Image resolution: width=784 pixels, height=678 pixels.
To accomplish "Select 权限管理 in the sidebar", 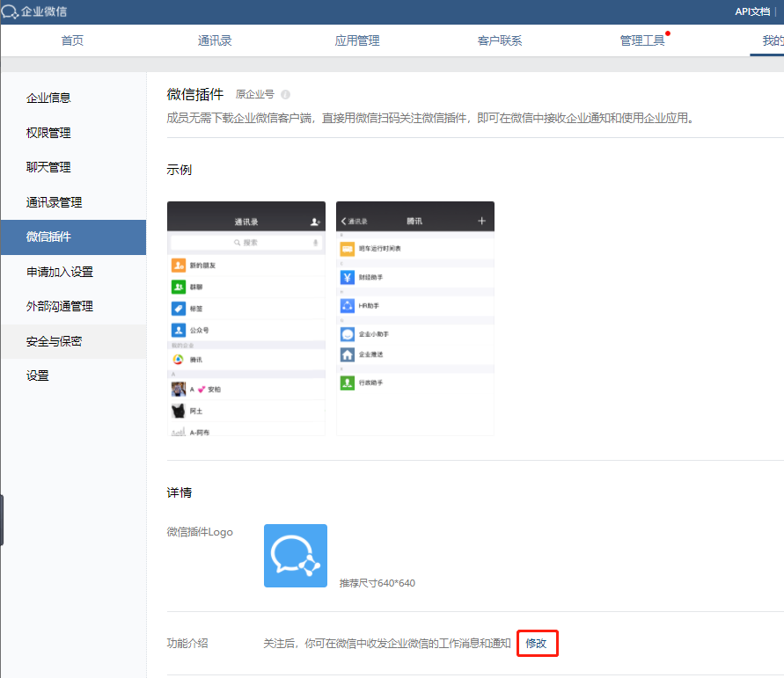I will 73,133.
